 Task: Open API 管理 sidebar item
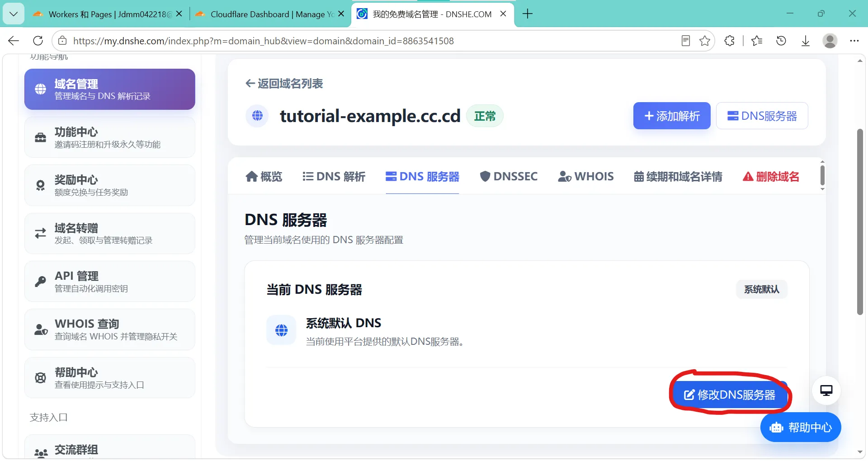point(110,282)
